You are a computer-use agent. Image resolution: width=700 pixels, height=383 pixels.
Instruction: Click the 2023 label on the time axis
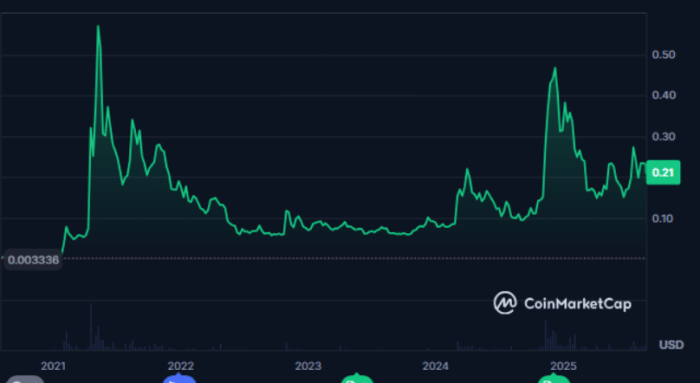[308, 366]
